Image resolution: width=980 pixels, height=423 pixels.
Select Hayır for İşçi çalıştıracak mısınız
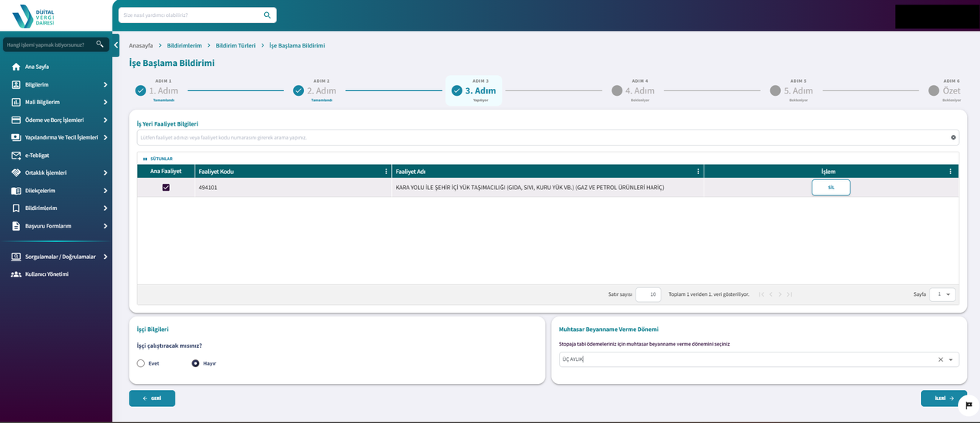click(x=195, y=363)
